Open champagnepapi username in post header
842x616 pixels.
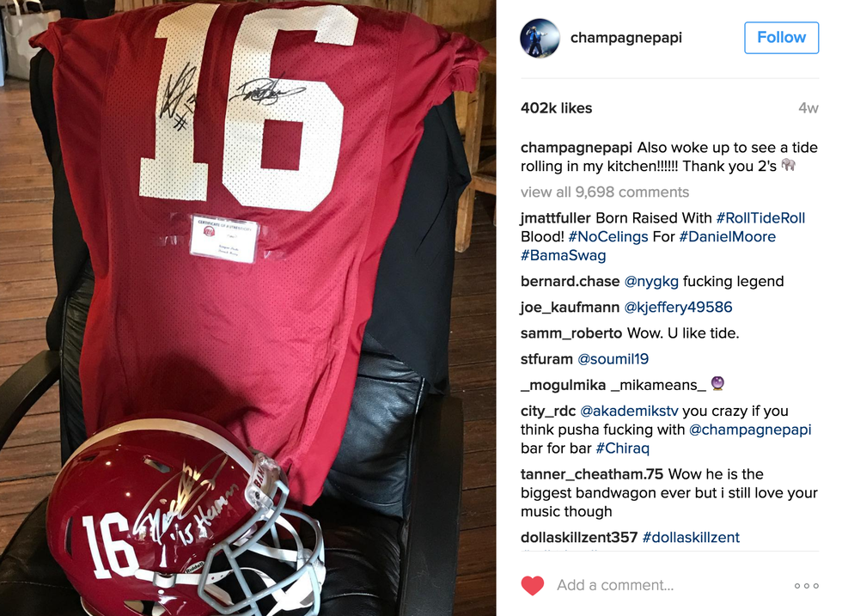tap(626, 38)
